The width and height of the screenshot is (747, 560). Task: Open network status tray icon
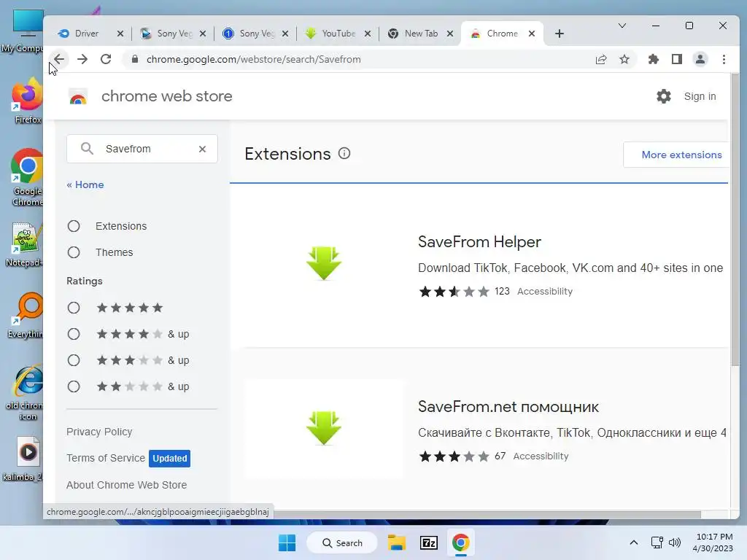click(657, 542)
